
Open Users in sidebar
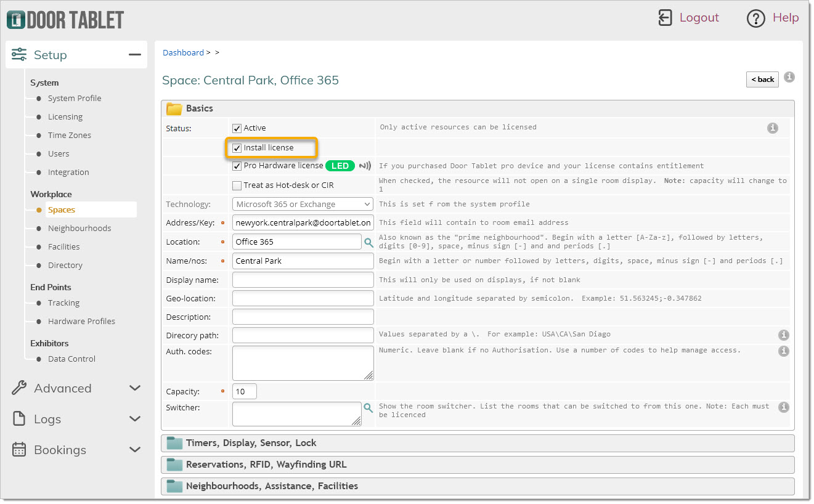(x=59, y=154)
